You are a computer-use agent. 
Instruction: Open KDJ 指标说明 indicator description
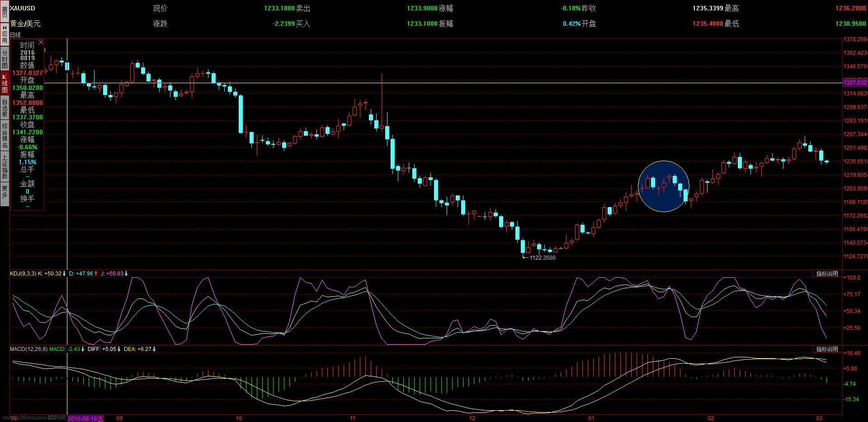point(827,274)
